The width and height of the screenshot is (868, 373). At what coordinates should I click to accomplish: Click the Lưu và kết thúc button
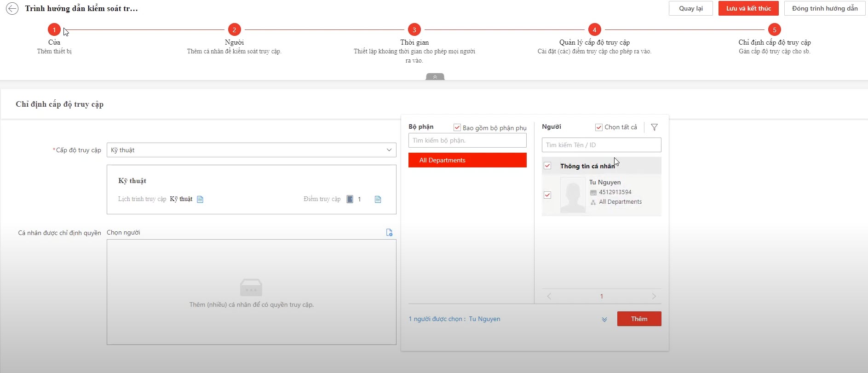(748, 9)
